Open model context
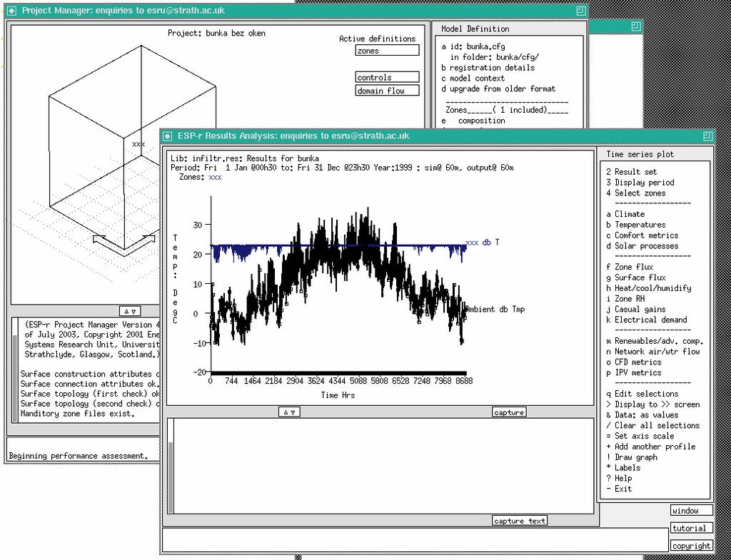 point(473,78)
